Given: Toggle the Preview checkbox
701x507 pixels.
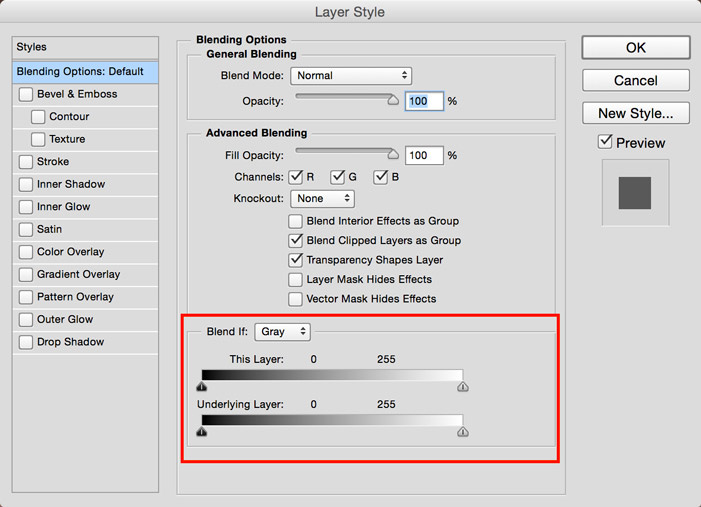Looking at the screenshot, I should pyautogui.click(x=605, y=142).
